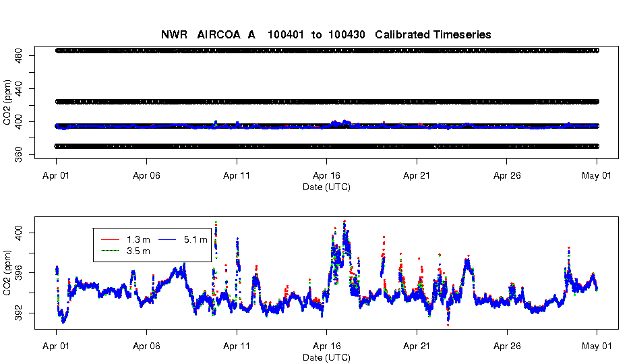Click the 440 tick label on the top y-axis
Screen dimensions: 631x364
point(19,88)
